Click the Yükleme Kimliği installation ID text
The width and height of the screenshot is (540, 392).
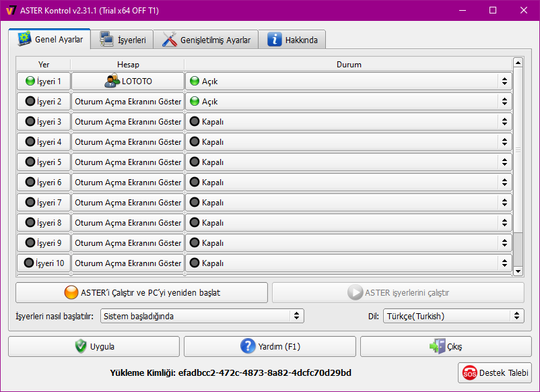[x=230, y=372]
